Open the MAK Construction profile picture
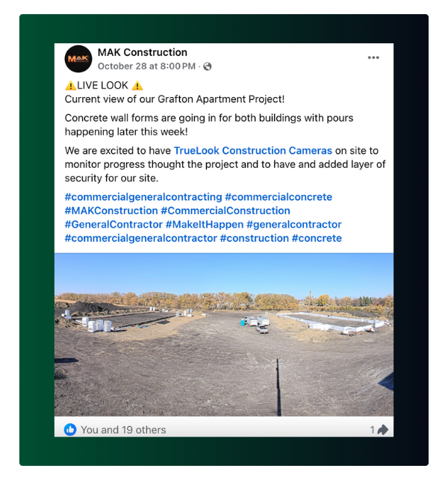 coord(78,59)
